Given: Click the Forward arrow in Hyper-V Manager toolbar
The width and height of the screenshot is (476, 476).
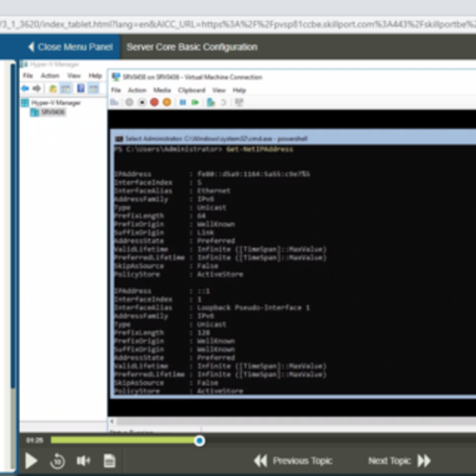Looking at the screenshot, I should (37, 89).
